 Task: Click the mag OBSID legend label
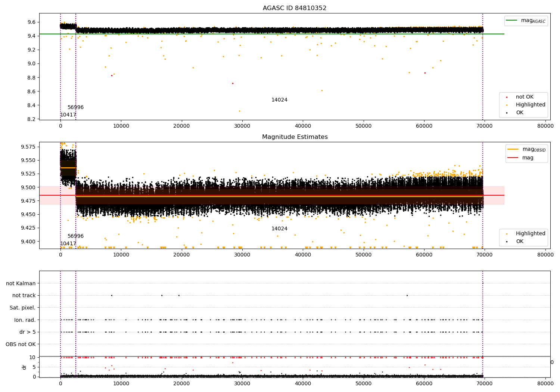(534, 150)
